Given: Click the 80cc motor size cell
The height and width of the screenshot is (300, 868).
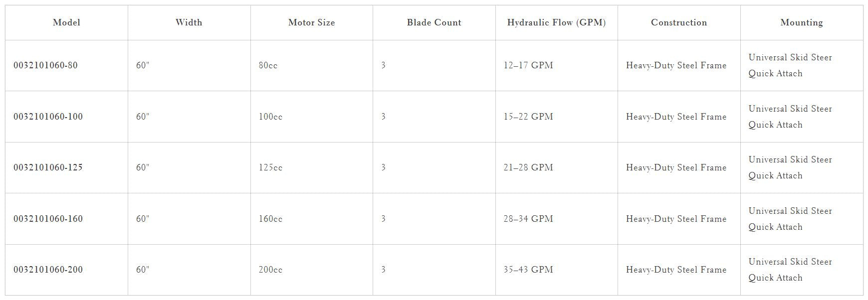Looking at the screenshot, I should pyautogui.click(x=268, y=65).
